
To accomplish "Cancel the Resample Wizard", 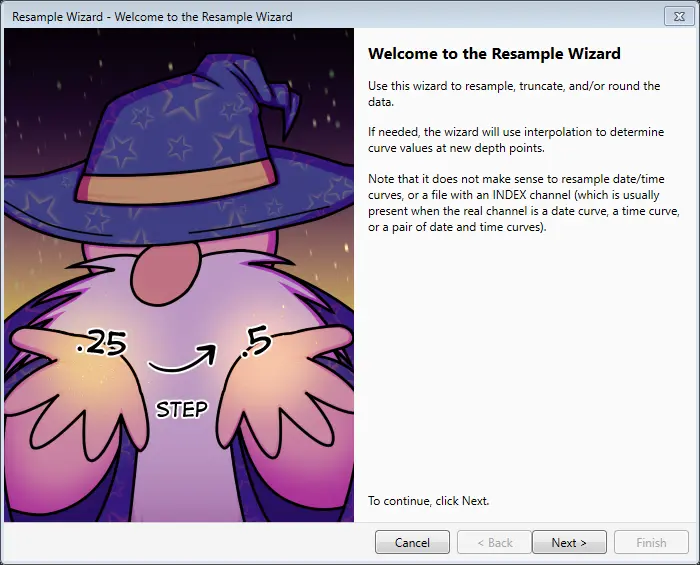I will coord(412,542).
